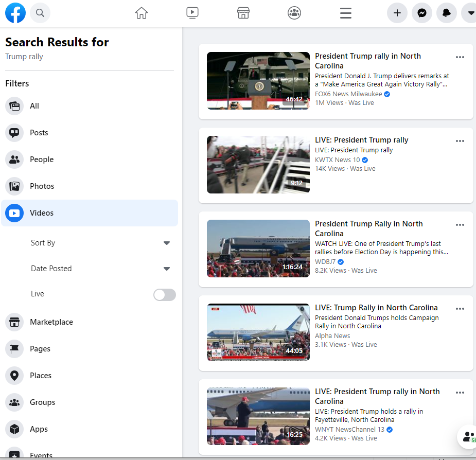Open 'LIVE: President Trump rally' video title
This screenshot has width=476, height=460.
coord(361,140)
